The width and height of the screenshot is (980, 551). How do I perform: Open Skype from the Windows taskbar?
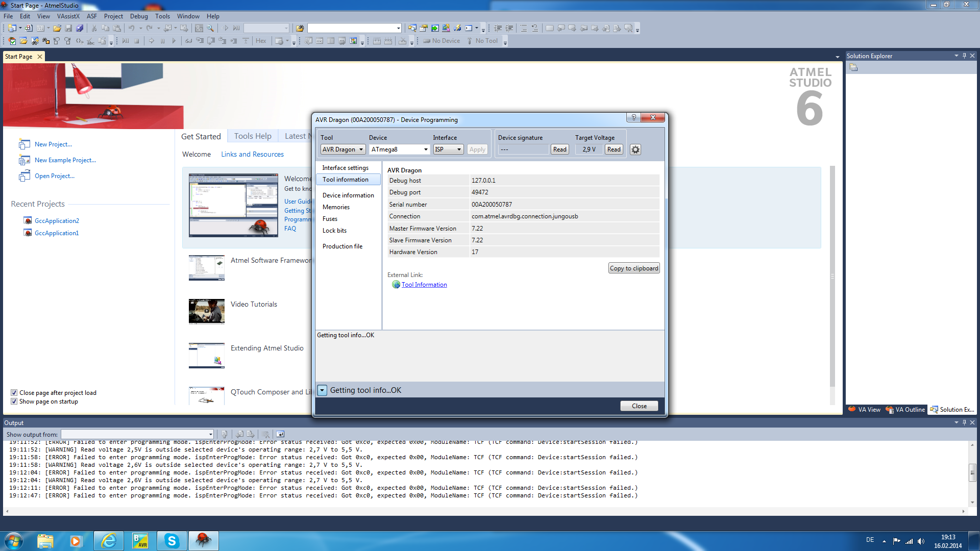pos(171,541)
